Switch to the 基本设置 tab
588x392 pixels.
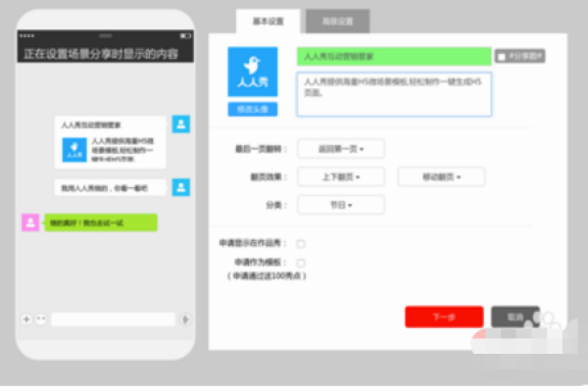269,22
